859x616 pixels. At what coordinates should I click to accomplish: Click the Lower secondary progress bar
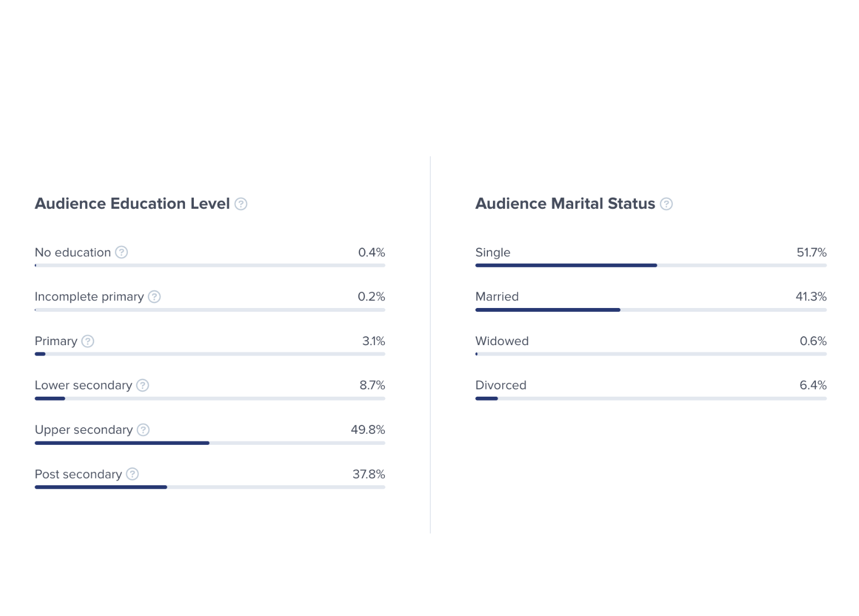(x=209, y=398)
